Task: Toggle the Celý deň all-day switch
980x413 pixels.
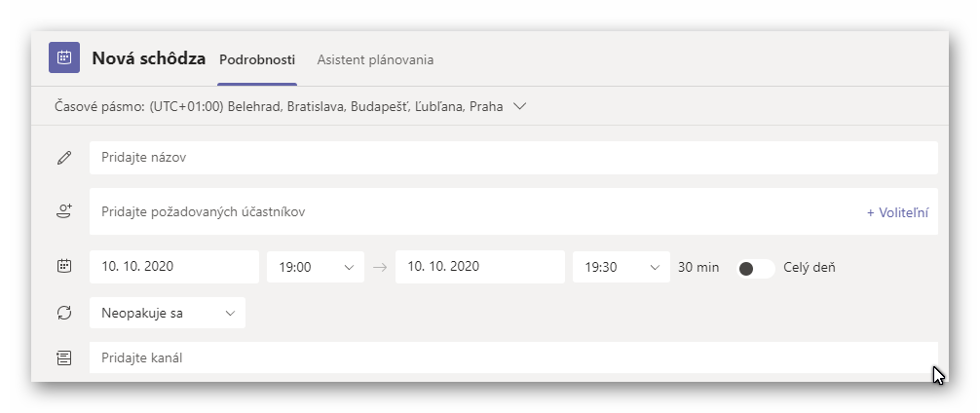Action: pos(756,268)
